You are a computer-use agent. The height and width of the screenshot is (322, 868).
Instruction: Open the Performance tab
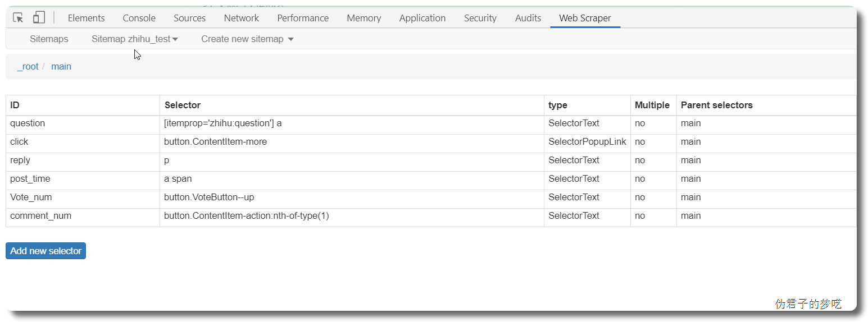(x=303, y=18)
